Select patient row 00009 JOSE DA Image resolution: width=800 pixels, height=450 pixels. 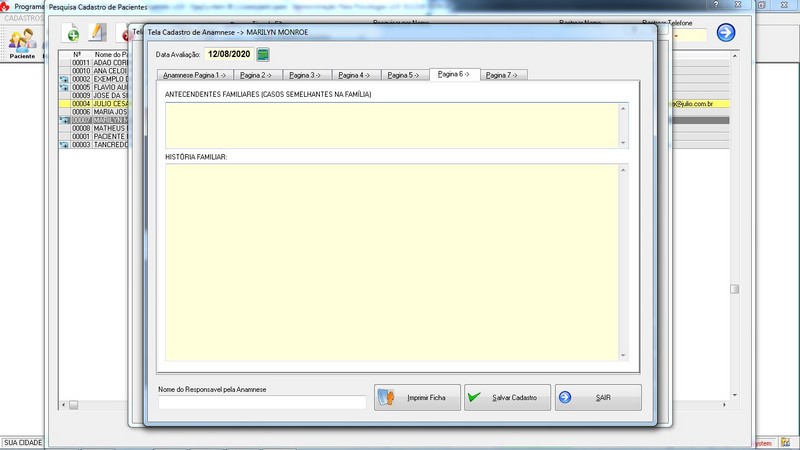tap(94, 95)
